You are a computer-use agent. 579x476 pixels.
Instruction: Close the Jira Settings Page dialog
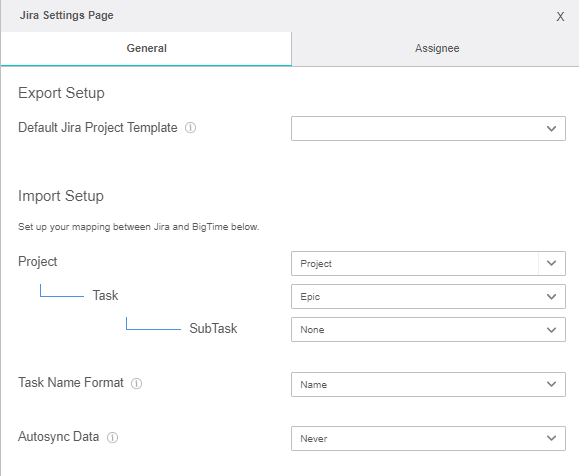tap(560, 16)
